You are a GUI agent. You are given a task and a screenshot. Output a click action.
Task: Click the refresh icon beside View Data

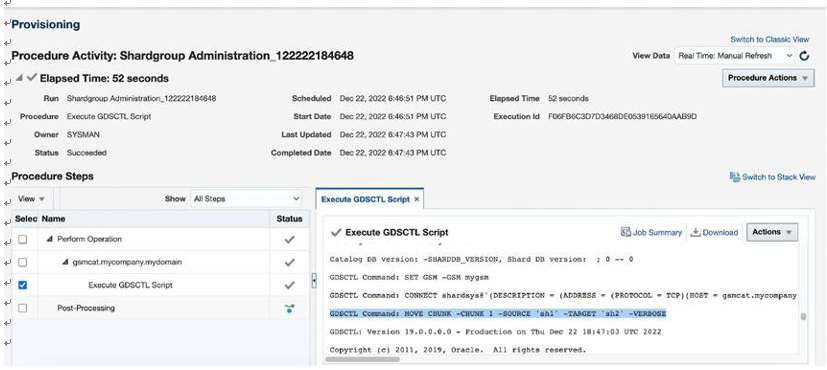pos(804,56)
